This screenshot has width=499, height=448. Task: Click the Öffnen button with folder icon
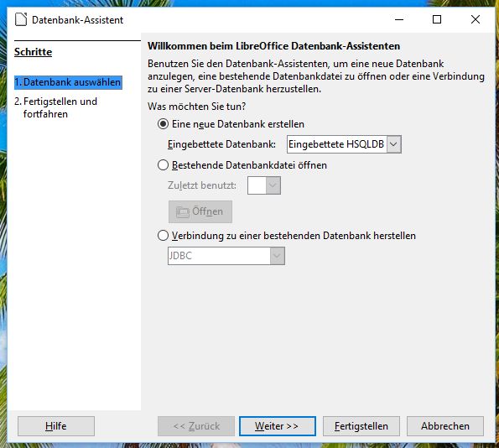(x=200, y=211)
